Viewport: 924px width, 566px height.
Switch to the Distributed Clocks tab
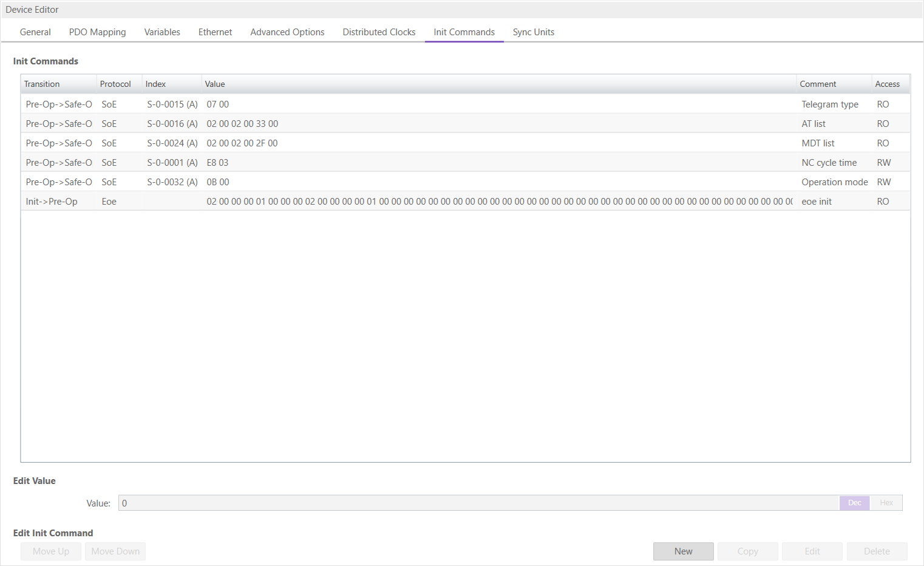(379, 32)
